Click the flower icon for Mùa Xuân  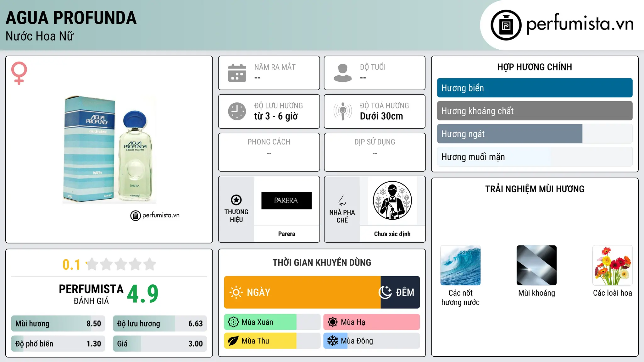tap(233, 322)
